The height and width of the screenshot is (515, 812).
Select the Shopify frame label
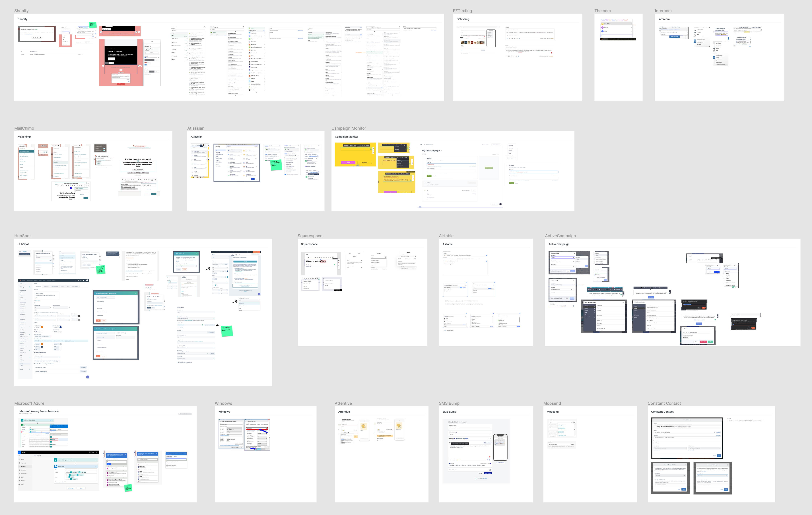click(x=21, y=11)
